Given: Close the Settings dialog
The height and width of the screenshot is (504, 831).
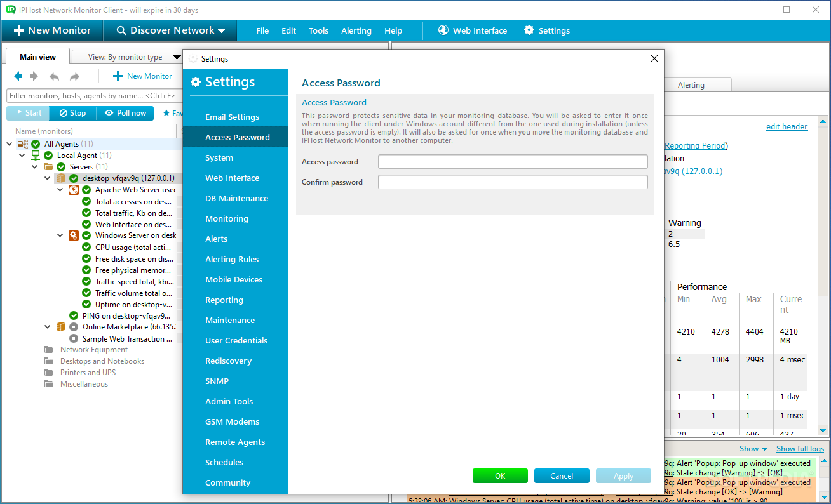Looking at the screenshot, I should coord(654,58).
